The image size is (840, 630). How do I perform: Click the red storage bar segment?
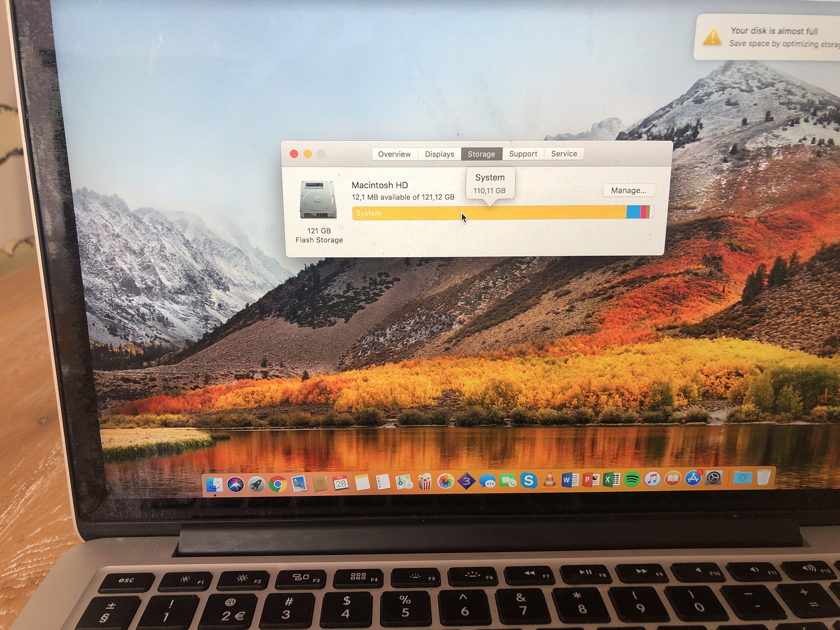[x=643, y=212]
